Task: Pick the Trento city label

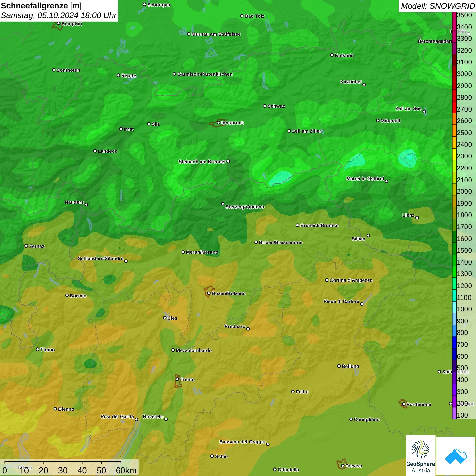Action: tap(188, 379)
